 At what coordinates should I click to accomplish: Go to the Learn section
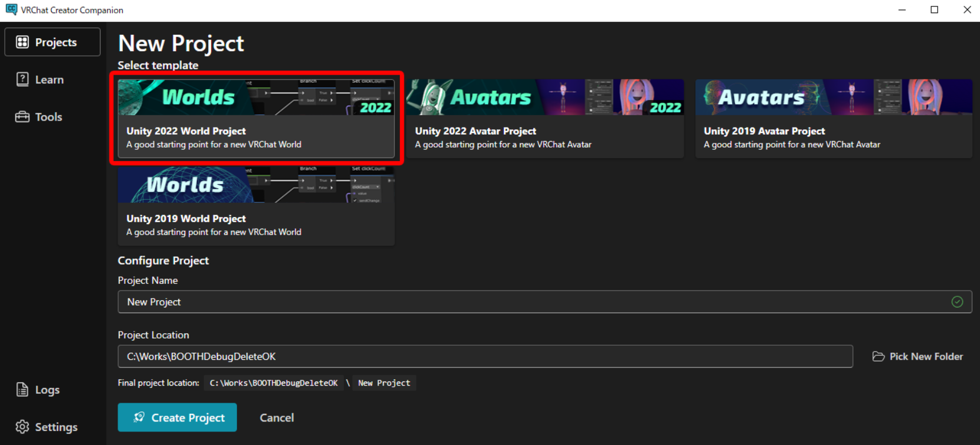40,79
